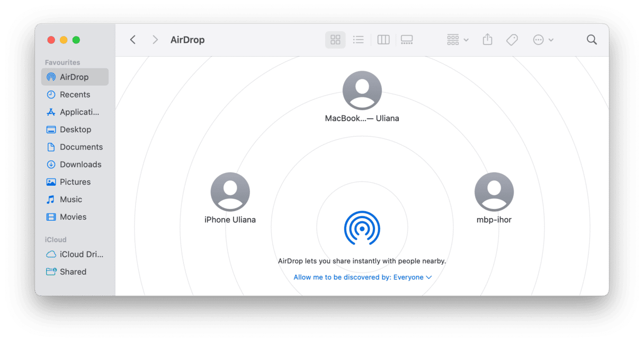The width and height of the screenshot is (644, 342).
Task: Zoom the window with green button
Action: (76, 40)
